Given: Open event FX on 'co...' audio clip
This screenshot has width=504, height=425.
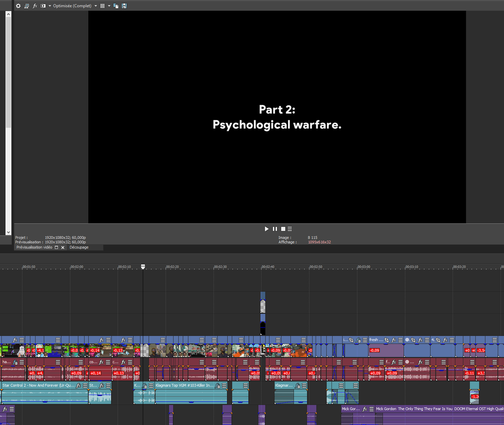Looking at the screenshot, I should tap(102, 362).
